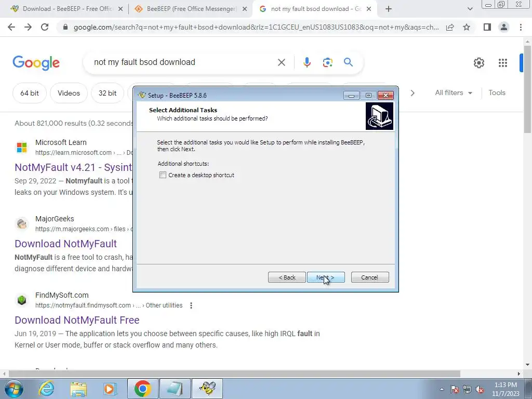This screenshot has width=532, height=399.
Task: Reload the Google search page
Action: tap(45, 27)
